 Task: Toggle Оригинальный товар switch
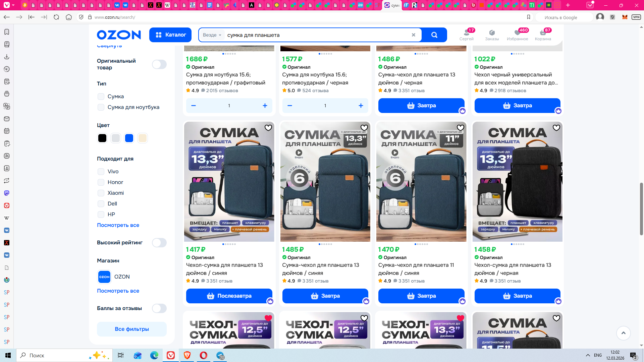point(159,64)
